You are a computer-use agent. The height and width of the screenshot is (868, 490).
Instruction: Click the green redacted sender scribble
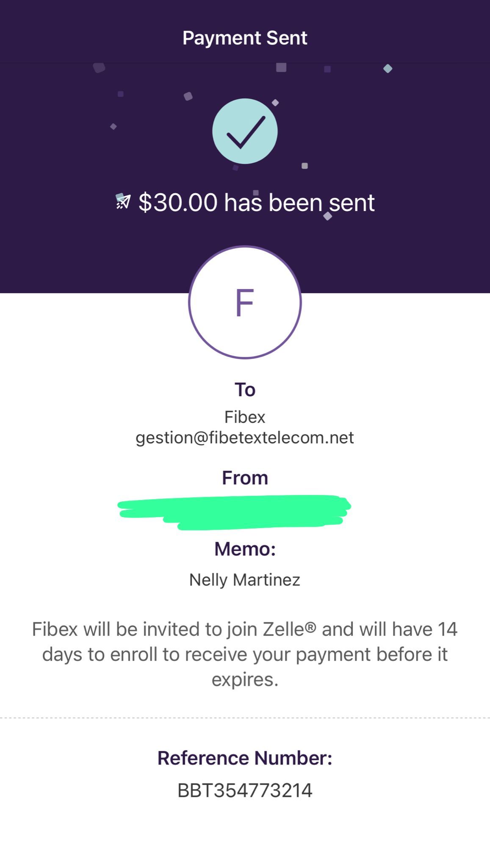coord(234,512)
